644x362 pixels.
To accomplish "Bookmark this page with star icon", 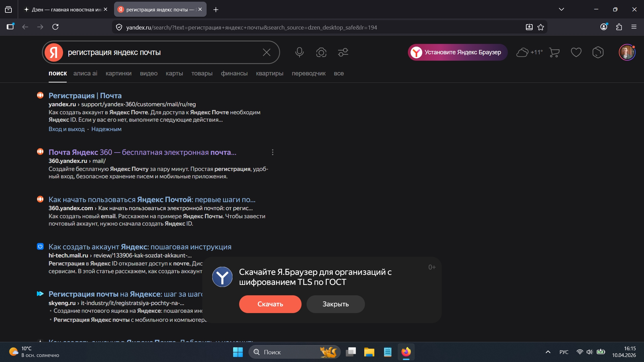I will tap(541, 27).
